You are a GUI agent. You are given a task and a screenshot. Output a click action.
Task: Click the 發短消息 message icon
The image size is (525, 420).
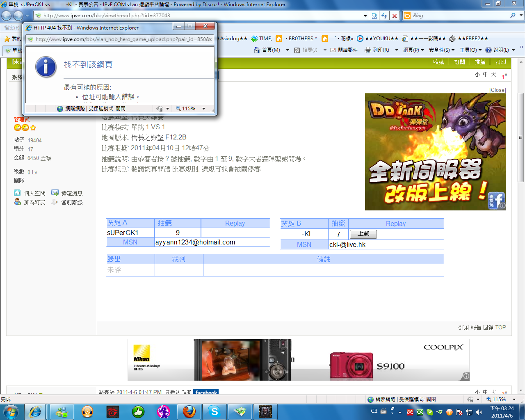[55, 193]
